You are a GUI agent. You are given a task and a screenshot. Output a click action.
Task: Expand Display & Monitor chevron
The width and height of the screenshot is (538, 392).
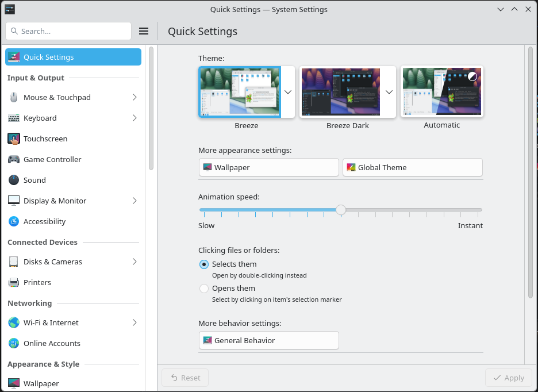(x=134, y=201)
